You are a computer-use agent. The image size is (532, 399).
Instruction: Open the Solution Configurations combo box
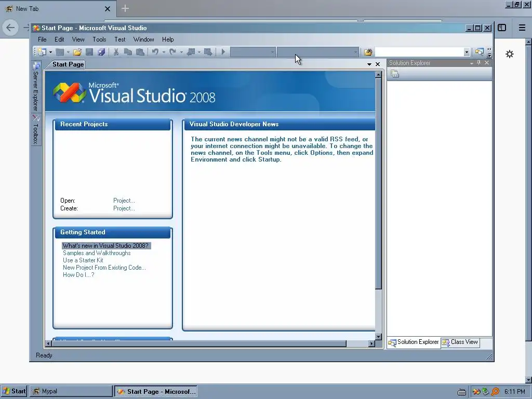[x=253, y=52]
